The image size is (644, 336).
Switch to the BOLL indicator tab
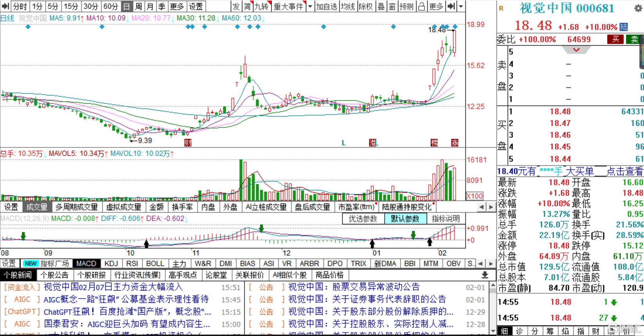click(155, 264)
